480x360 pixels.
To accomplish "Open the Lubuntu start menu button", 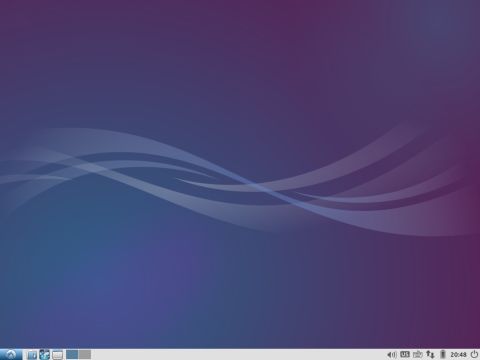I will pyautogui.click(x=11, y=354).
